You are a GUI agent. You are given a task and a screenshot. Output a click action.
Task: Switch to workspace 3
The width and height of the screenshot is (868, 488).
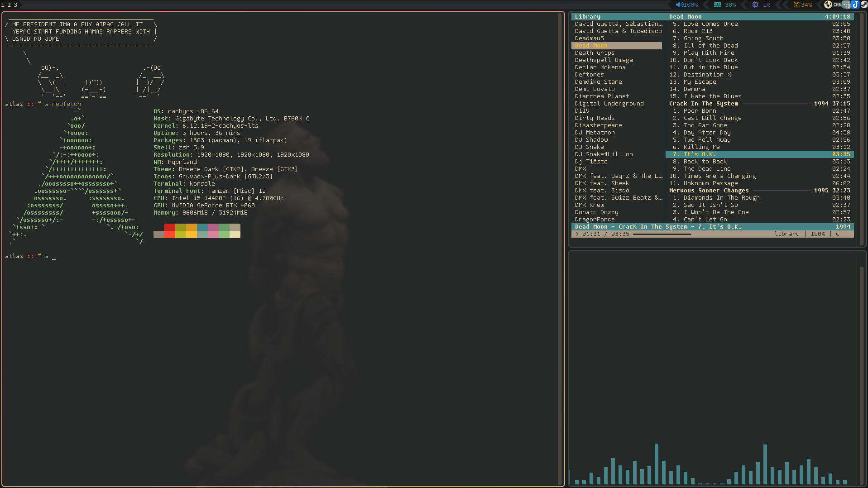[x=15, y=5]
